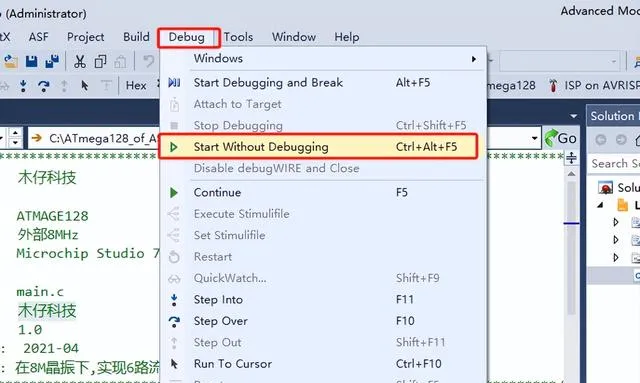The image size is (640, 383).
Task: Focus the Solution Explorer search field
Action: pos(615,163)
